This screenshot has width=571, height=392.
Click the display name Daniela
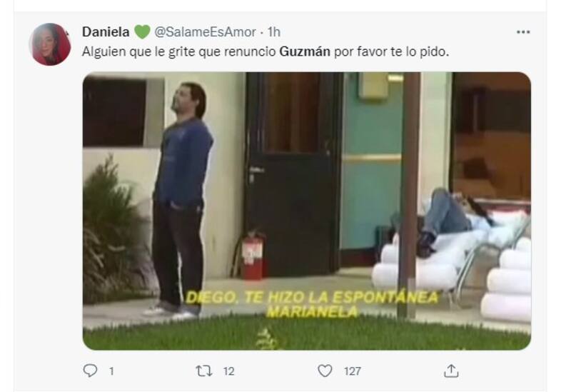106,31
